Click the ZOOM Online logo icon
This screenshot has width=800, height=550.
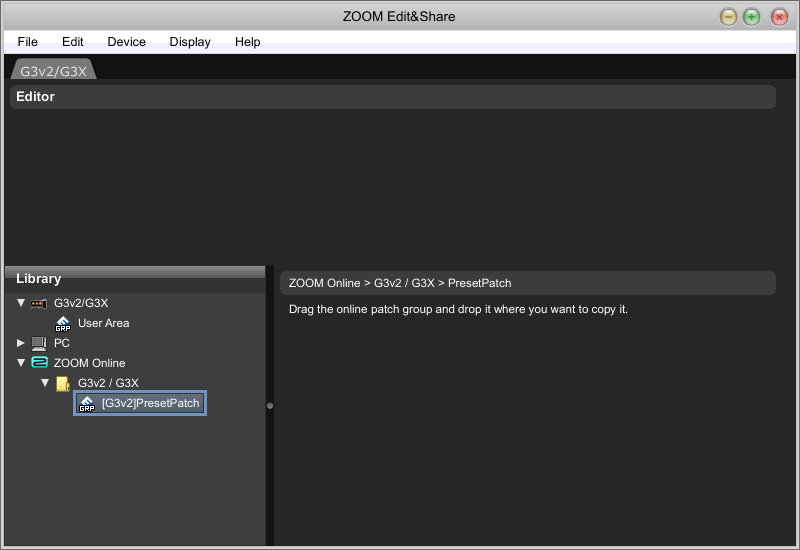coord(39,362)
